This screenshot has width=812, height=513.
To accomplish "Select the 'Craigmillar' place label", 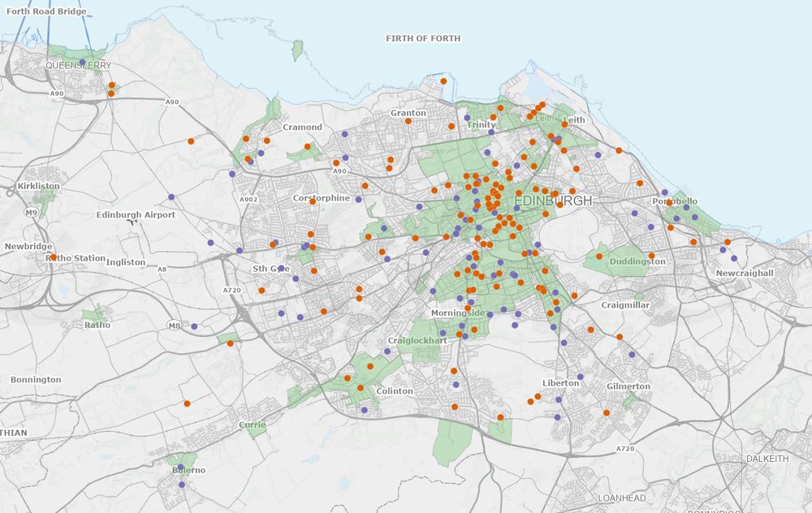I will pyautogui.click(x=625, y=305).
